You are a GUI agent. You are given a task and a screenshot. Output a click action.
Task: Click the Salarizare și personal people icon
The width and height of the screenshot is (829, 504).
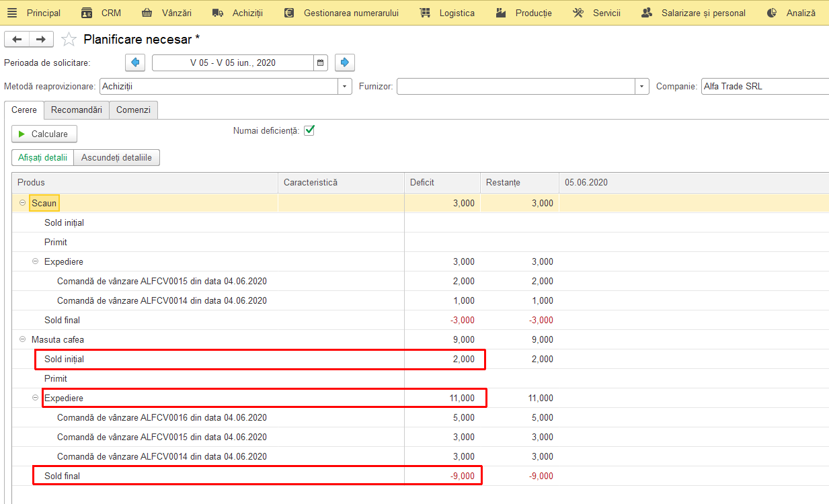click(x=647, y=13)
